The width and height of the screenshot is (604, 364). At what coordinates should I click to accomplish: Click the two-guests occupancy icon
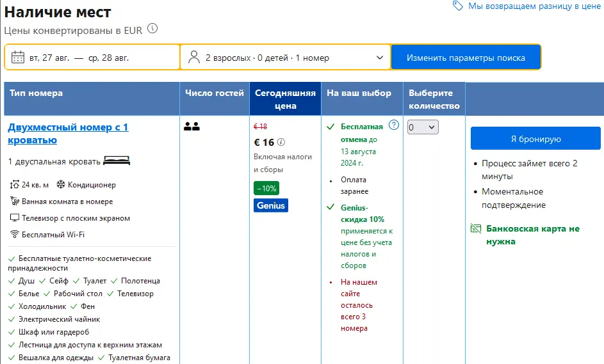(192, 127)
